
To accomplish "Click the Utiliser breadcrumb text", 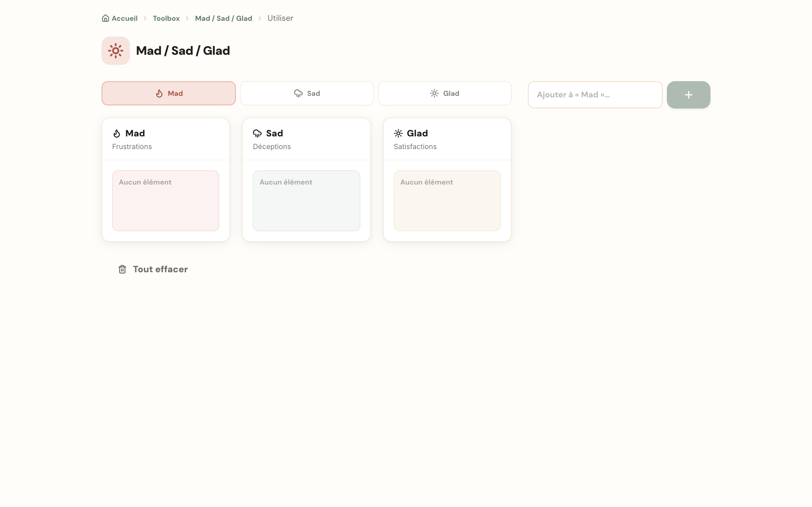I will (280, 19).
